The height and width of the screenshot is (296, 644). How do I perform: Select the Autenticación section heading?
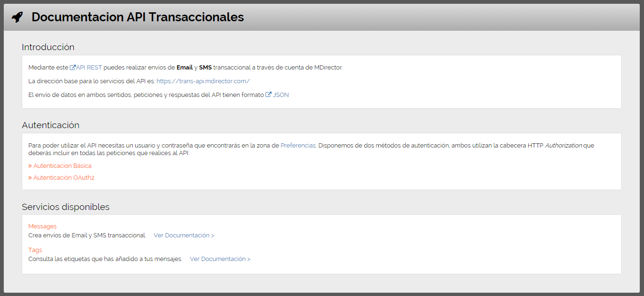[x=51, y=125]
